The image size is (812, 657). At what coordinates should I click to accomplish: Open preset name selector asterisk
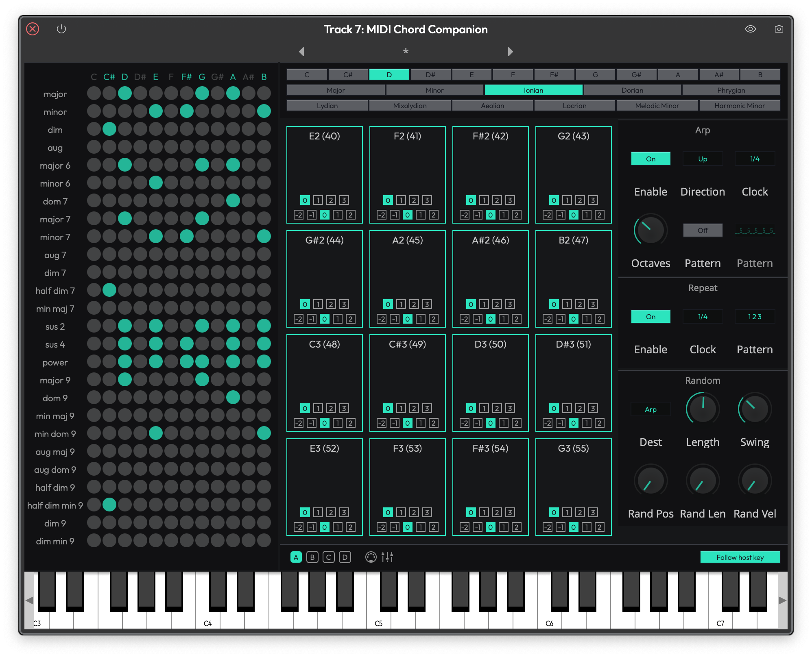[406, 52]
